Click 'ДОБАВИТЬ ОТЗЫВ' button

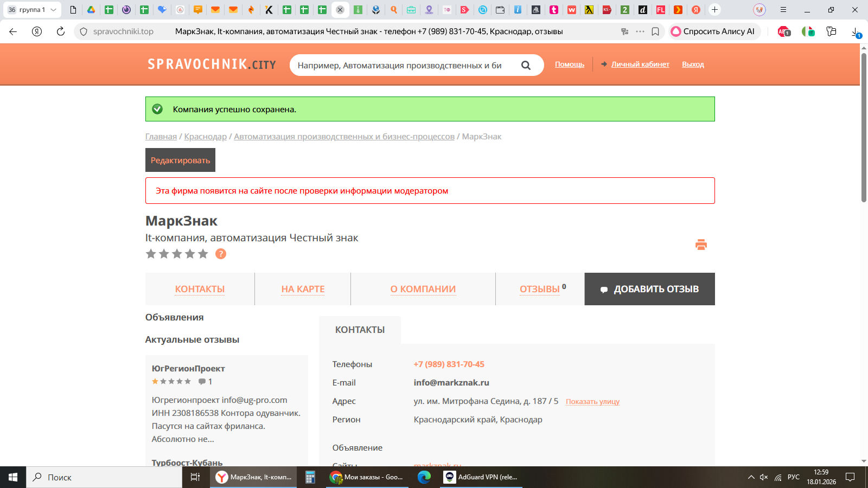(x=649, y=289)
